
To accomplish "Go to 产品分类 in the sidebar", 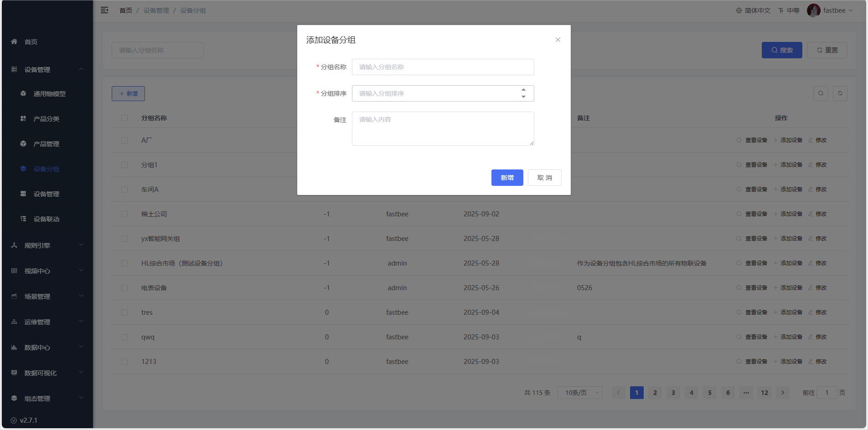I will (46, 119).
